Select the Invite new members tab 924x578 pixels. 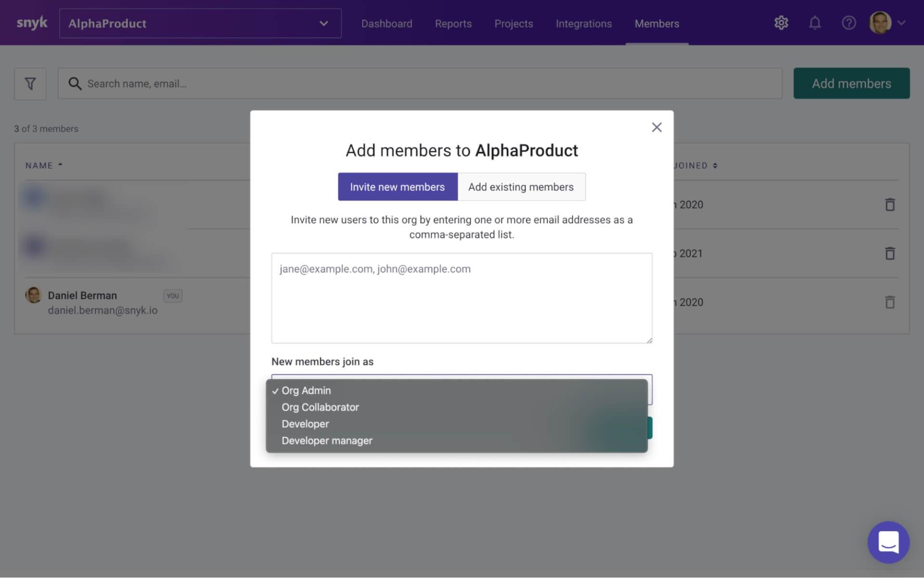pyautogui.click(x=398, y=187)
